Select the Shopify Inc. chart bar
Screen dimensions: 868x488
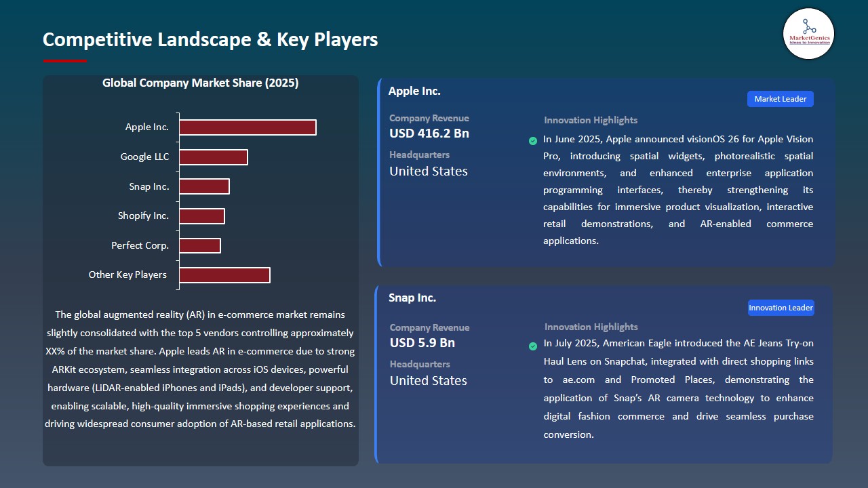point(202,216)
